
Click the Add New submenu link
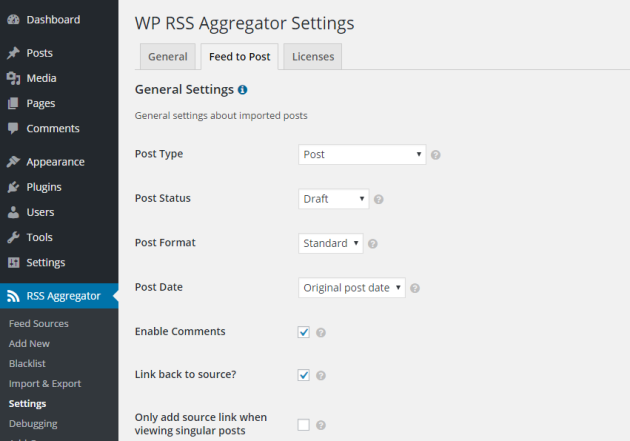click(x=29, y=343)
